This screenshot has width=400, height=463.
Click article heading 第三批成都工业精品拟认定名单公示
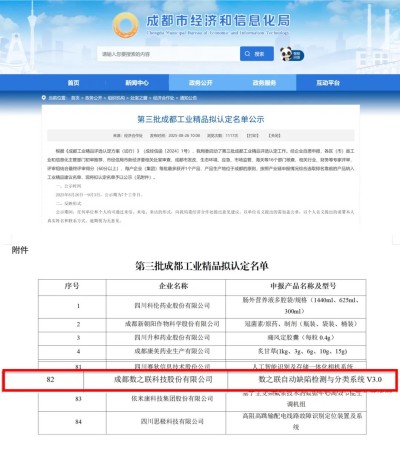[201, 119]
